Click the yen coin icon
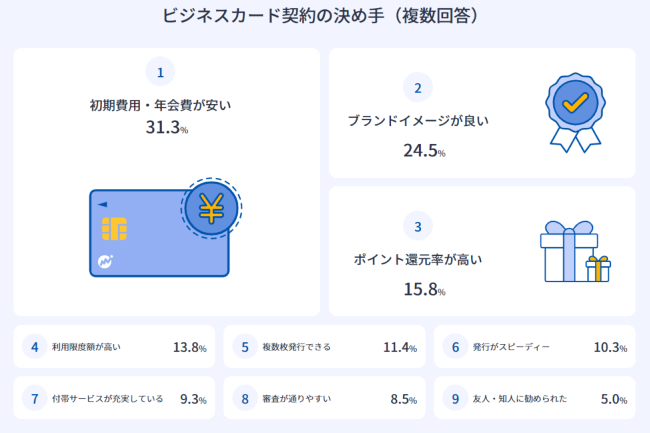The width and height of the screenshot is (650, 433). click(211, 209)
